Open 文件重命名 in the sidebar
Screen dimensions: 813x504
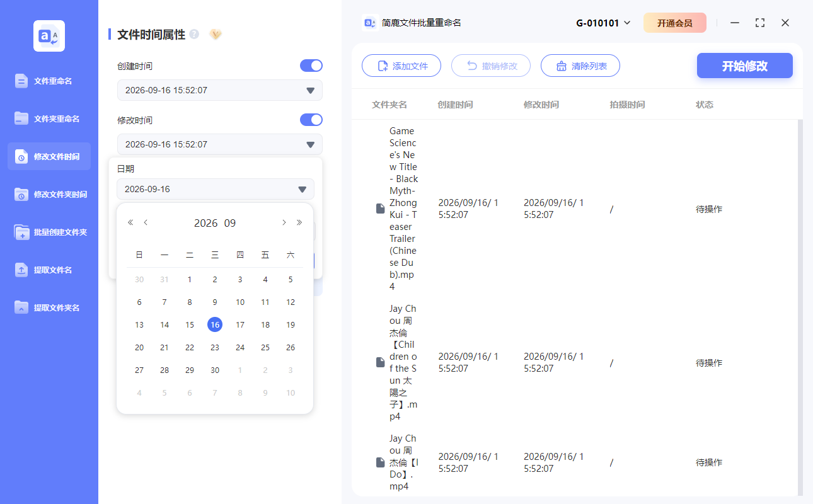coord(49,81)
